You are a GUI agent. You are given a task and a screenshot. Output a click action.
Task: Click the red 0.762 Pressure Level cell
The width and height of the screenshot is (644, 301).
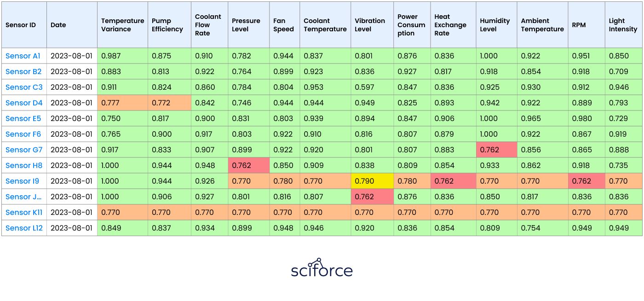coord(248,165)
